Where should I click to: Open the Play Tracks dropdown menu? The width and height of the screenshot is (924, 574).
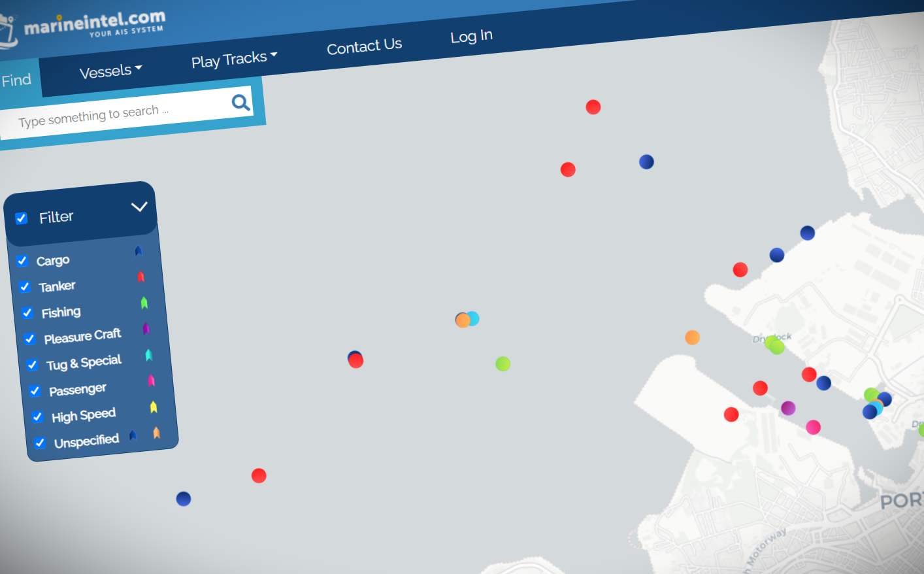tap(234, 59)
